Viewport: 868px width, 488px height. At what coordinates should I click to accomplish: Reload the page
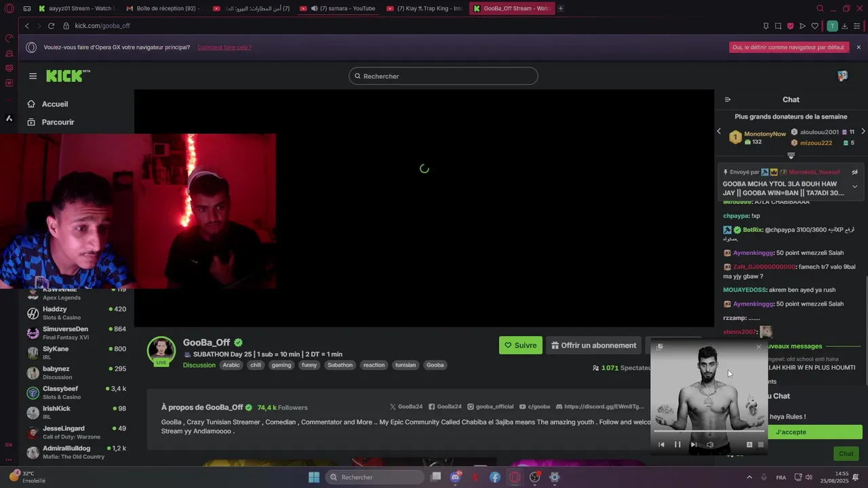coord(51,26)
